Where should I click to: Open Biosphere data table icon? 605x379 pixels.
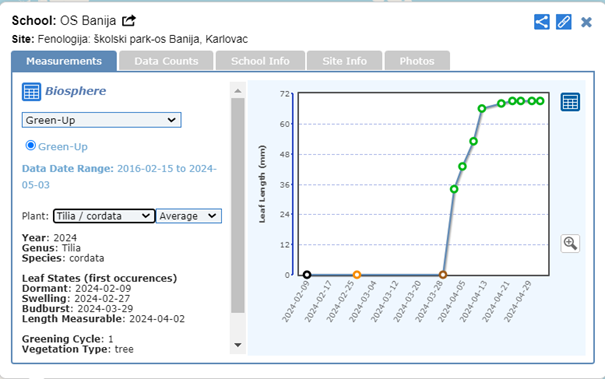[x=31, y=91]
